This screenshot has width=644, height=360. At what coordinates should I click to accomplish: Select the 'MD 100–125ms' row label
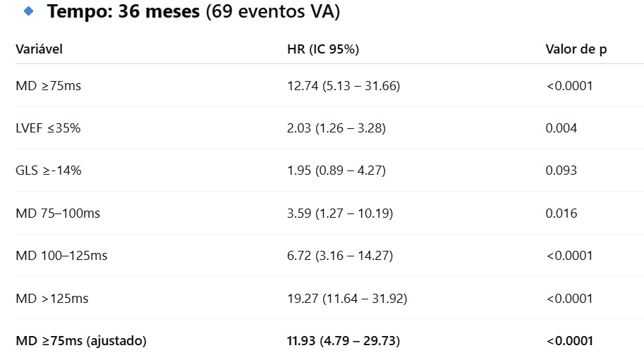point(61,256)
